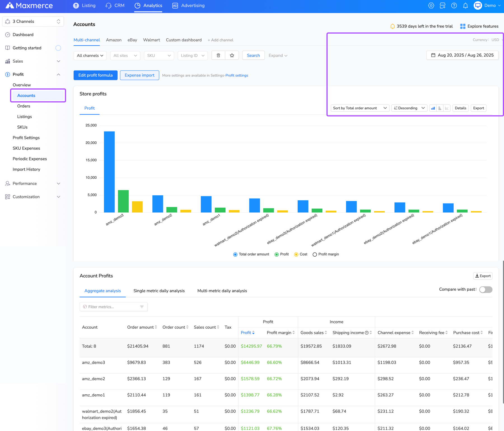Enable Profit margin series in legend
Image resolution: width=504 pixels, height=431 pixels.
pos(326,254)
